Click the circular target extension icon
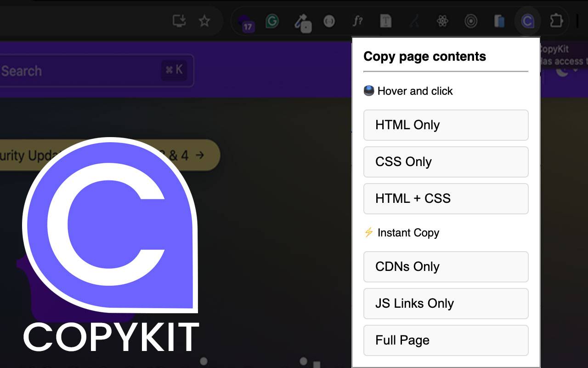Viewport: 588px width, 368px height. (x=471, y=21)
